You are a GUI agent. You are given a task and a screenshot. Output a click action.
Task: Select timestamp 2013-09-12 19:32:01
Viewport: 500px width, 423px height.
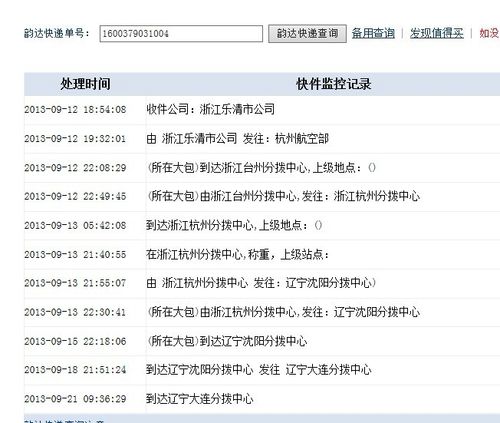click(x=75, y=139)
